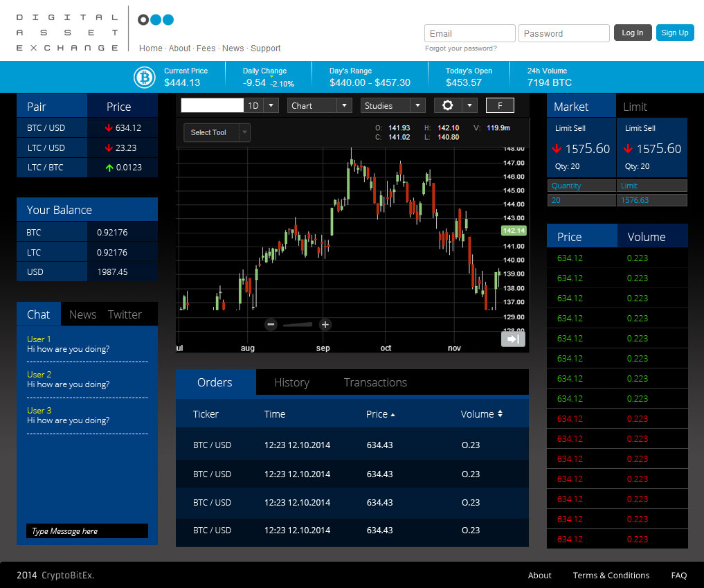The image size is (704, 588).
Task: Click the Ticker column header
Action: coord(206,414)
